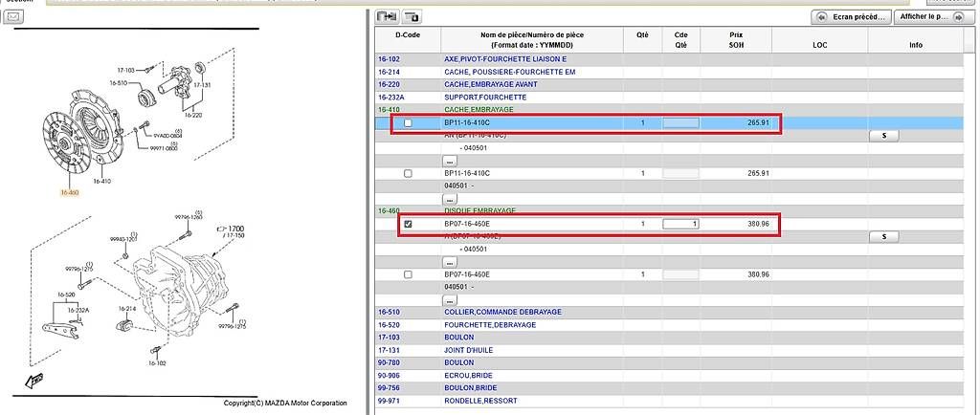
Task: Click the arrow icon at the diagram's bottom left
Action: coord(35,381)
